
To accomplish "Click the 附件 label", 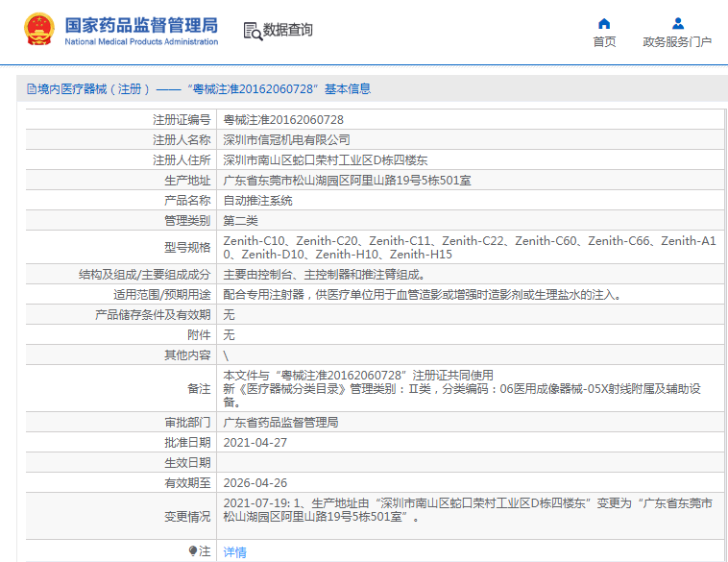I will pyautogui.click(x=199, y=335).
